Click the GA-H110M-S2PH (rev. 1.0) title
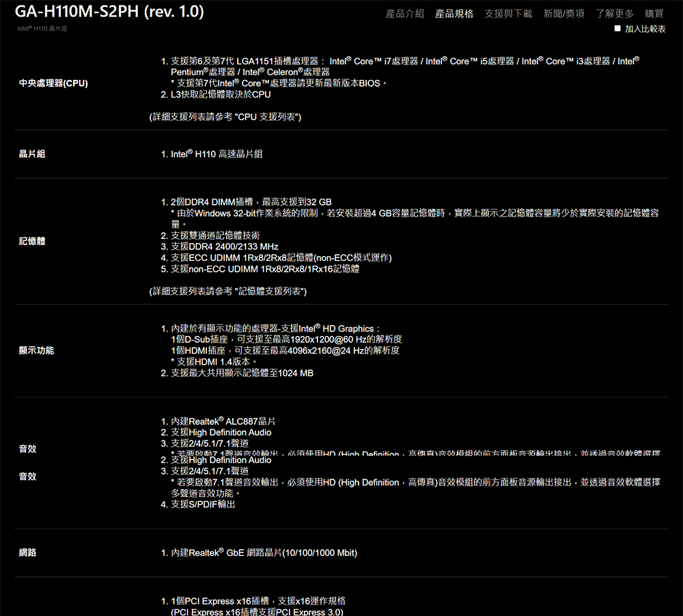Viewport: 683px width, 616px height. click(109, 12)
